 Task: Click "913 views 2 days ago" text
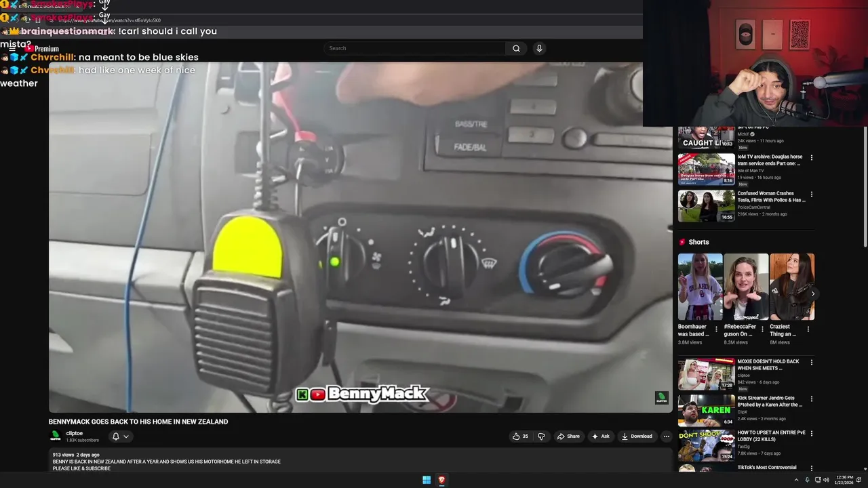tap(76, 455)
